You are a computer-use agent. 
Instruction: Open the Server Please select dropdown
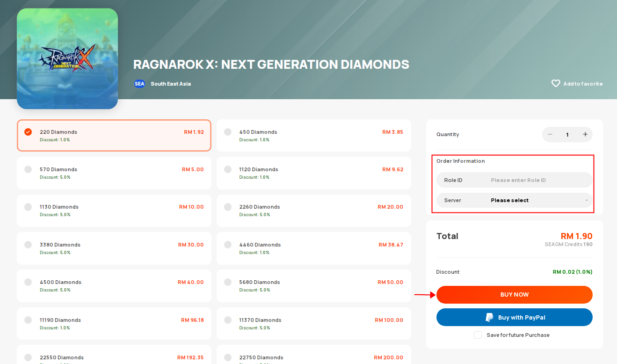(515, 200)
